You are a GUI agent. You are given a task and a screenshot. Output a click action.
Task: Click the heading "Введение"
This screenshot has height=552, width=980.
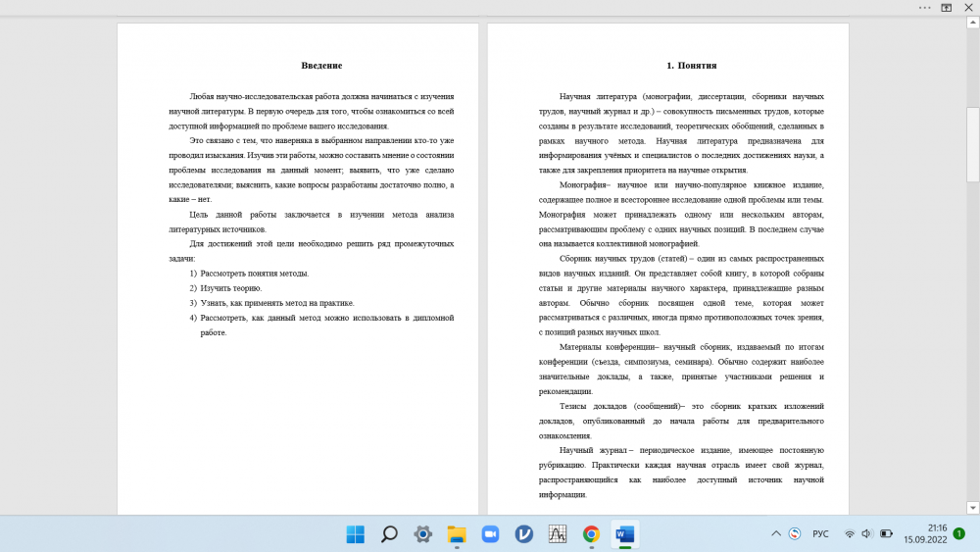point(321,66)
